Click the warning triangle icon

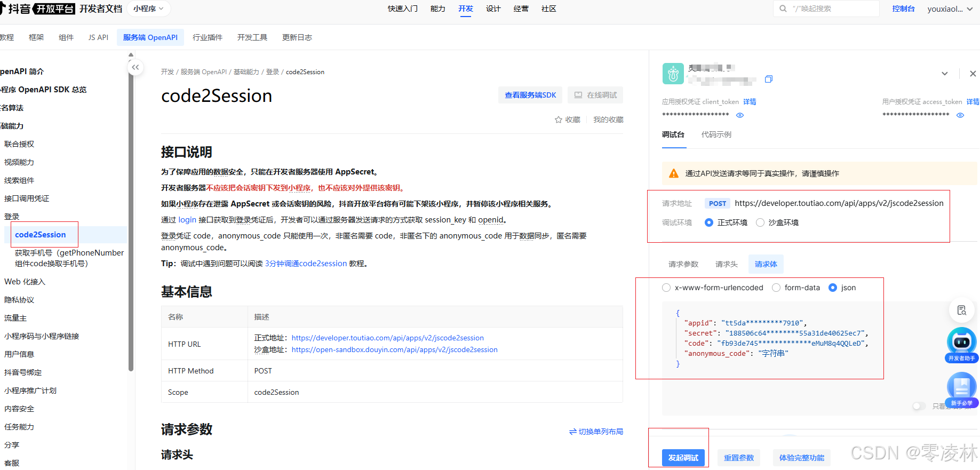674,173
